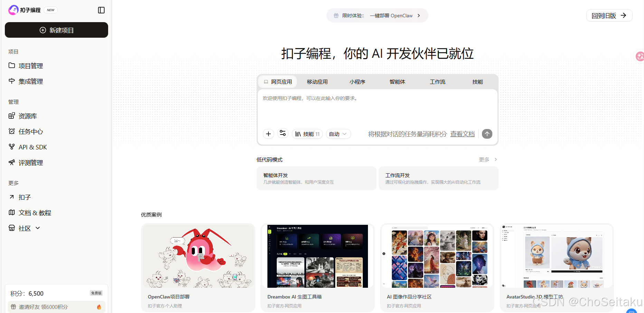Click the 技能 11 chip
644x313 pixels.
307,134
